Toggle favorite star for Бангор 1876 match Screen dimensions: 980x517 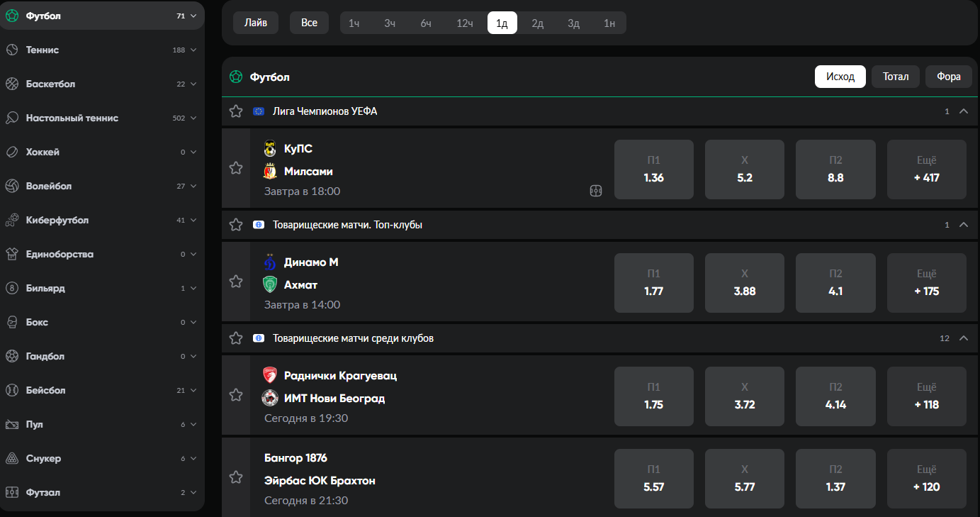[x=236, y=477]
